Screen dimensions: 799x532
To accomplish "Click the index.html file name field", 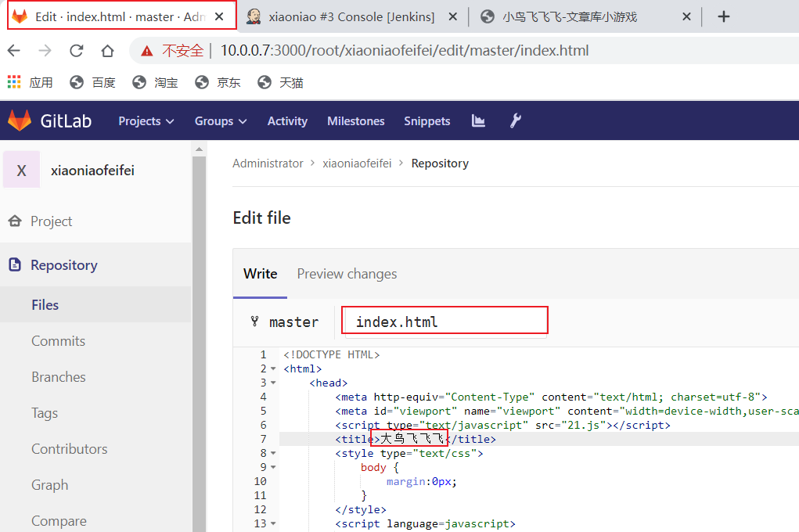I will click(x=446, y=322).
